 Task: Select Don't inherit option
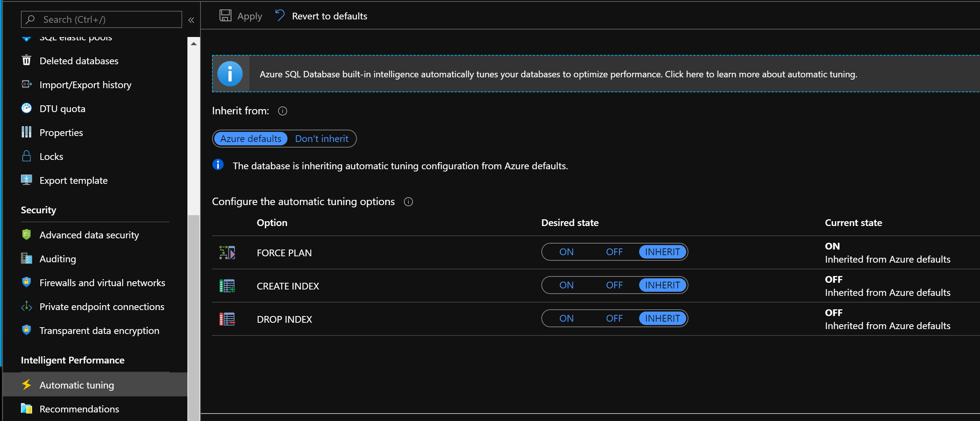(x=321, y=139)
